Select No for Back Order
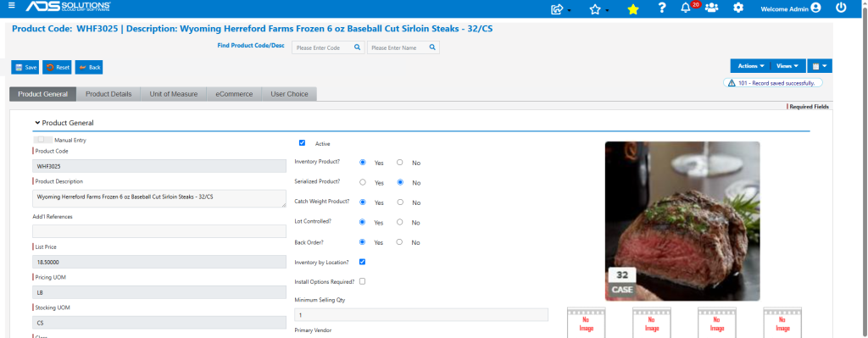The height and width of the screenshot is (338, 868). [x=400, y=241]
